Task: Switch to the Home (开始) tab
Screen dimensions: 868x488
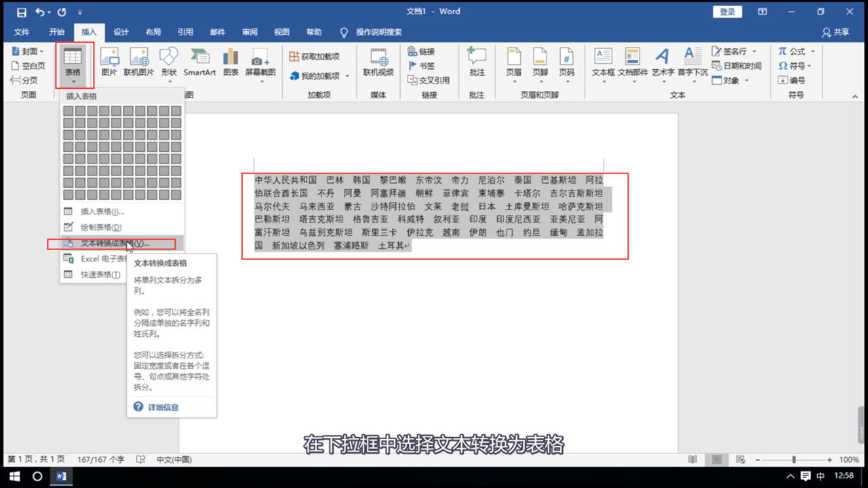Action: coord(57,32)
